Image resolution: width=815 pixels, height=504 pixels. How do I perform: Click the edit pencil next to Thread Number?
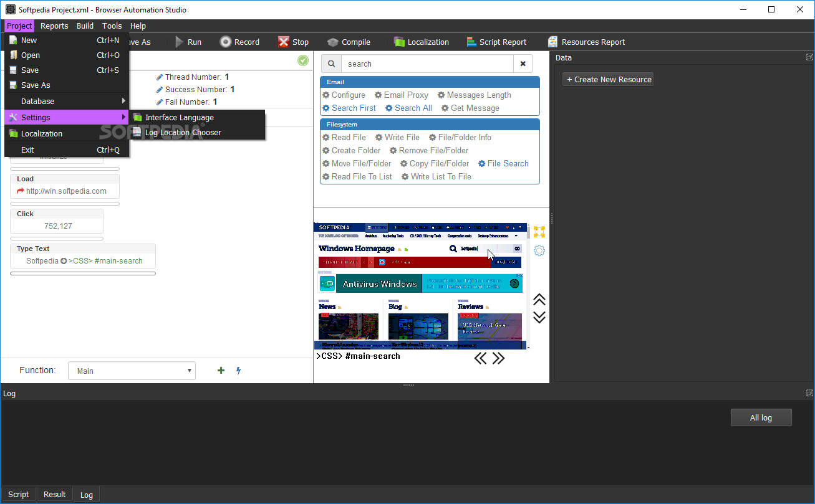tap(160, 77)
